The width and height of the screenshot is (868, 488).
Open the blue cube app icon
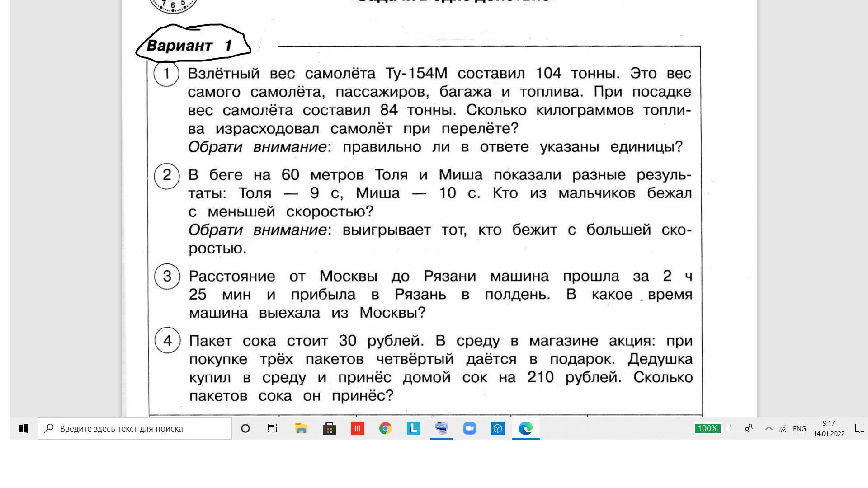click(497, 428)
